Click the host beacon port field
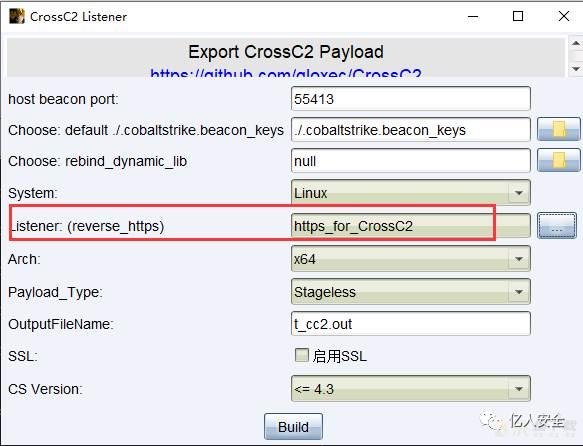Screen dimensions: 583x446 pos(410,99)
